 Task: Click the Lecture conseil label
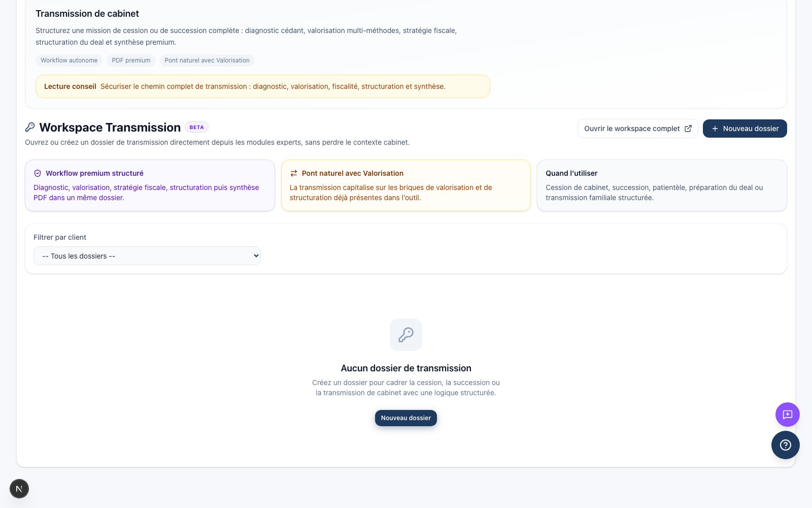pyautogui.click(x=70, y=86)
